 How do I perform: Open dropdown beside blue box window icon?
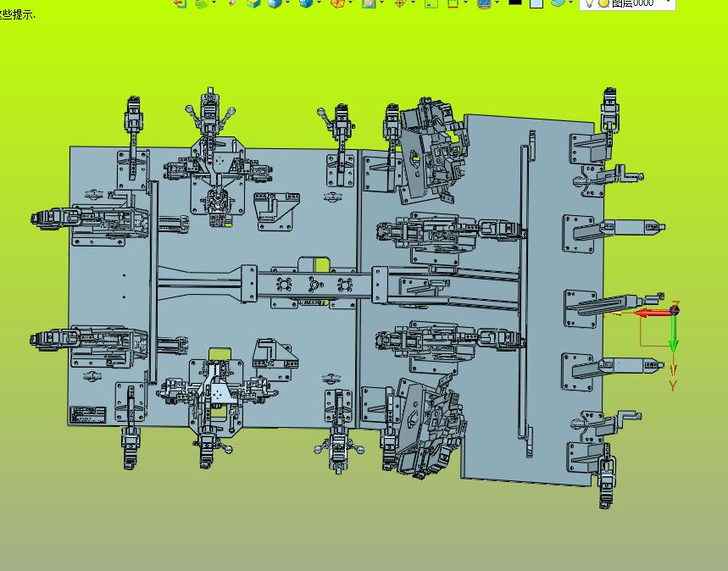coord(319,3)
